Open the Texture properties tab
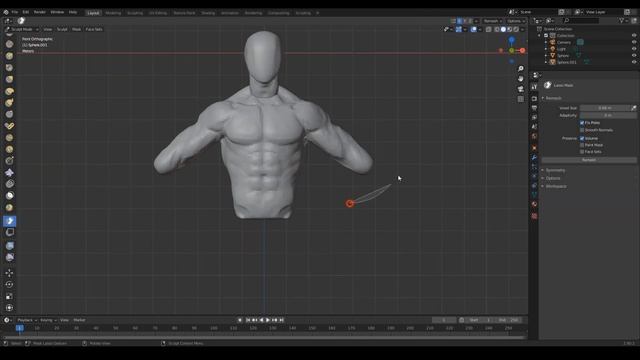Image resolution: width=640 pixels, height=360 pixels. click(534, 216)
